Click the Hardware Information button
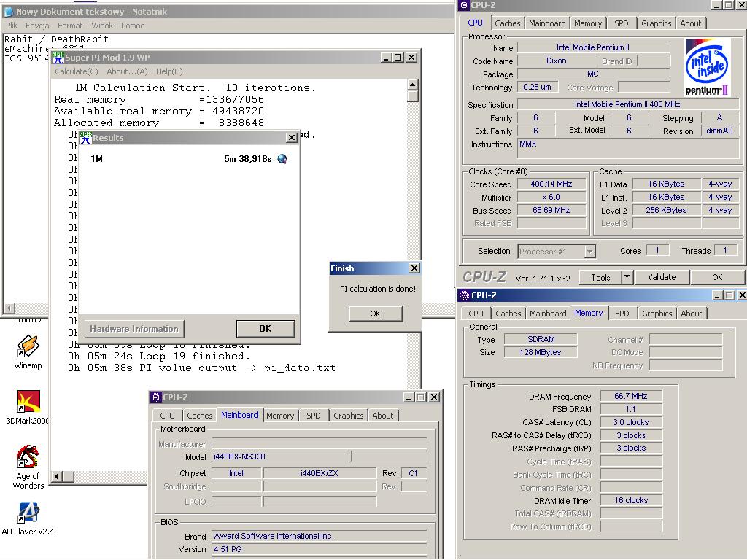The height and width of the screenshot is (560, 747). coord(134,329)
